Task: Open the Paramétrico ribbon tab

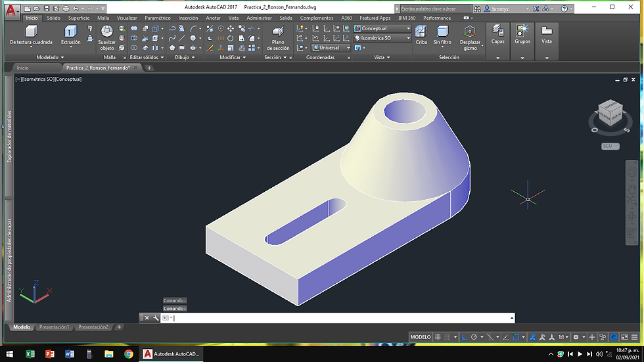Action: 158,18
